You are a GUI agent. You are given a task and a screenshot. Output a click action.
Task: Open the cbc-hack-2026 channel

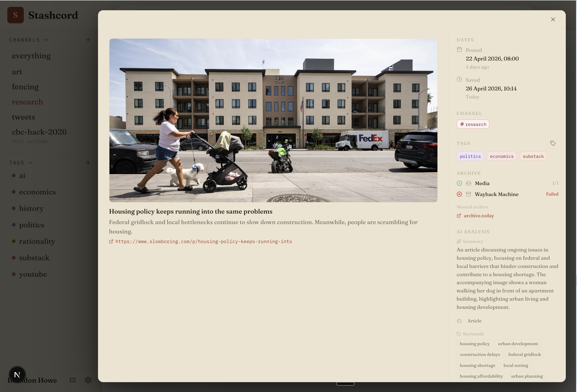(x=39, y=132)
